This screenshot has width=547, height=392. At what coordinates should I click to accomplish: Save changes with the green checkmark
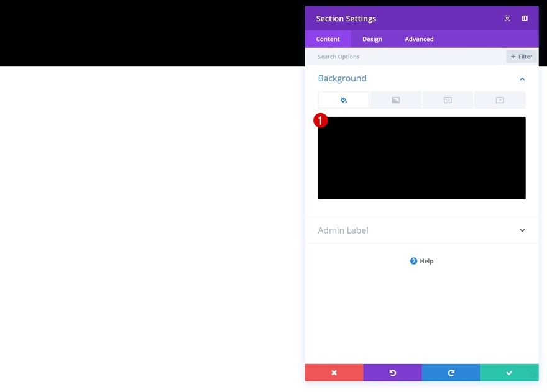click(509, 373)
